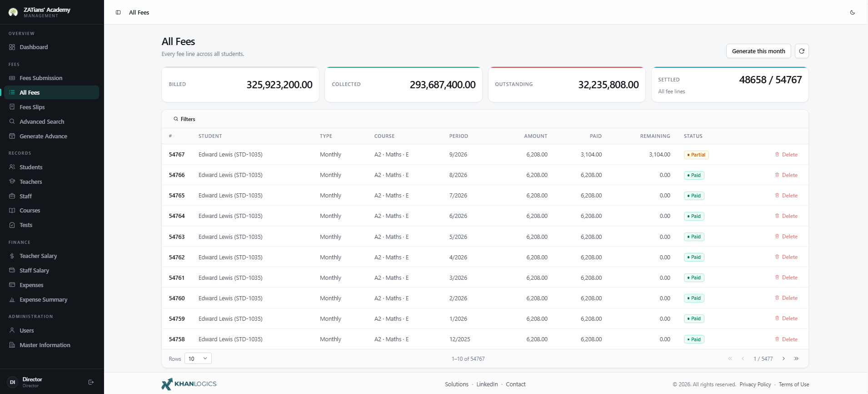Image resolution: width=868 pixels, height=394 pixels.
Task: Click the logout icon beside Director
Action: 91,382
